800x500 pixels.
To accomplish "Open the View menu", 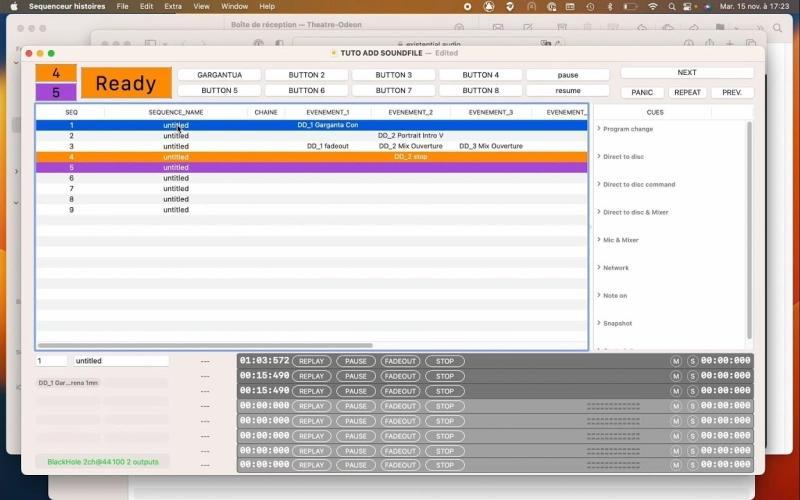I will [202, 7].
